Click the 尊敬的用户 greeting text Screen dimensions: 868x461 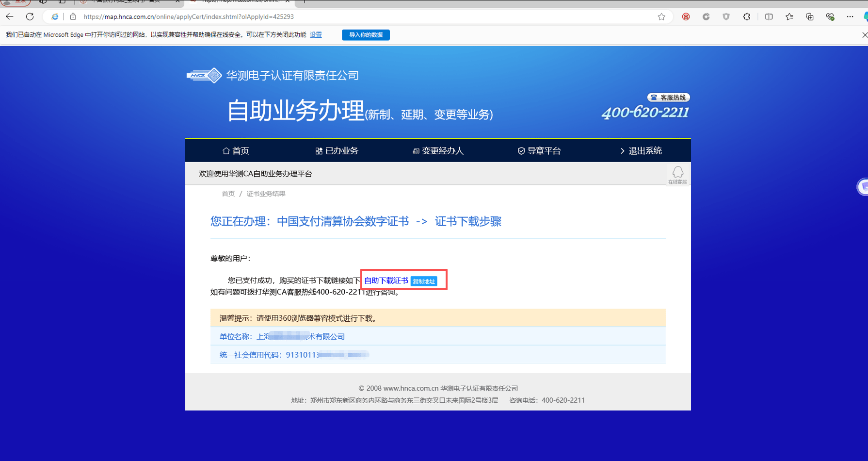(x=230, y=258)
